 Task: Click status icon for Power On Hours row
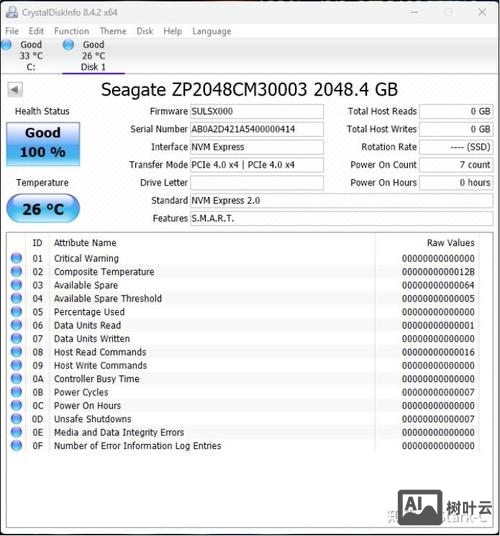(16, 405)
